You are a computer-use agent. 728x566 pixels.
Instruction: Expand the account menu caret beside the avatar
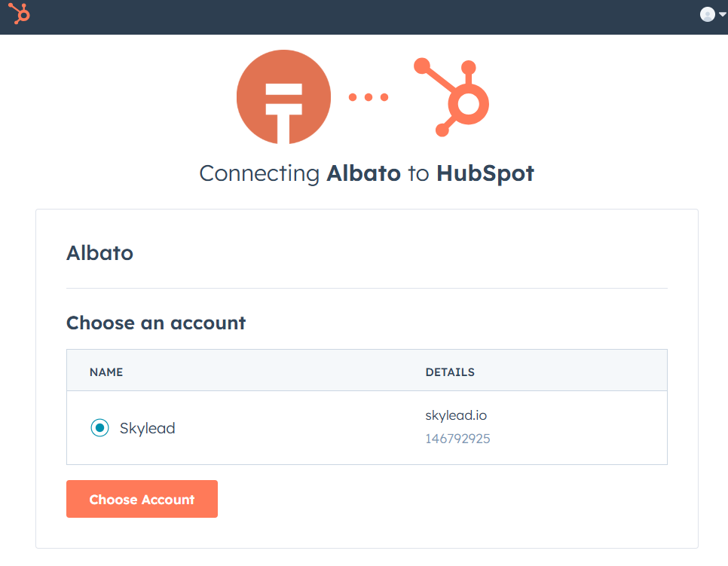click(x=723, y=14)
